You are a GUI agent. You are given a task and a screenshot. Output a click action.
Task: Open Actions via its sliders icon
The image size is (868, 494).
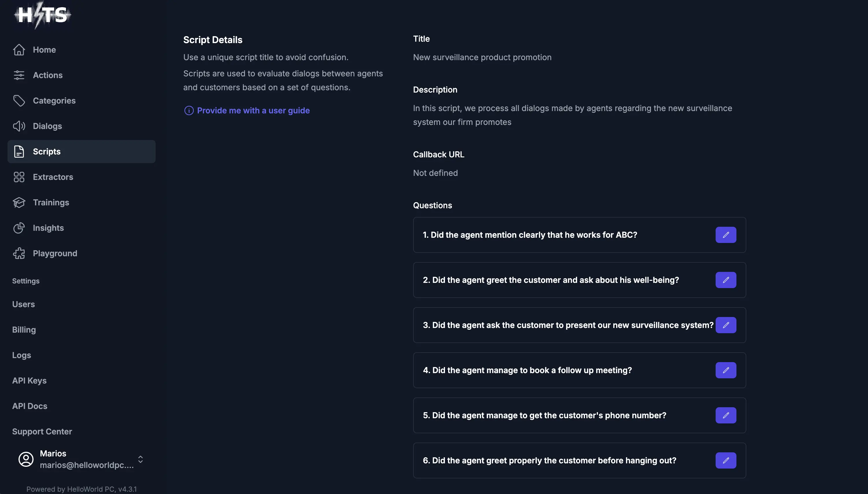(x=19, y=75)
